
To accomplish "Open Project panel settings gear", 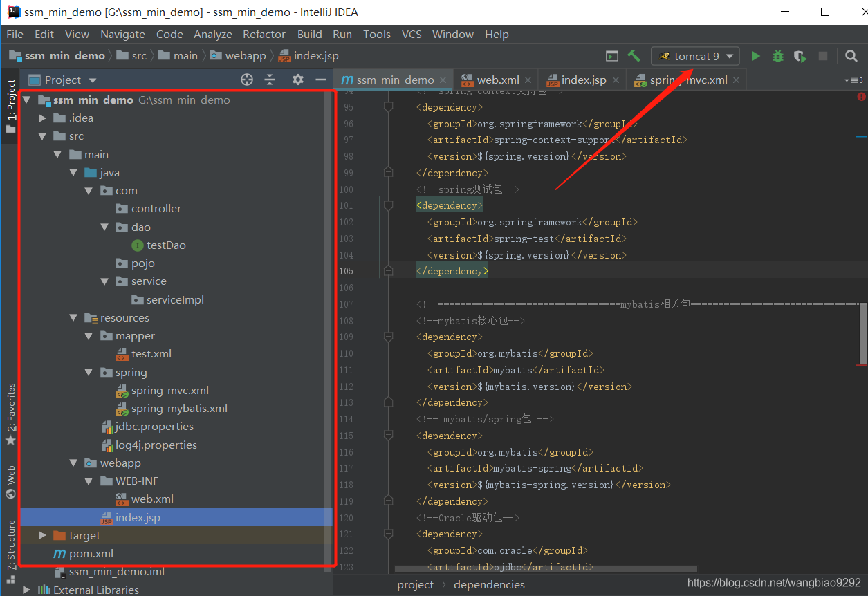I will (x=298, y=80).
